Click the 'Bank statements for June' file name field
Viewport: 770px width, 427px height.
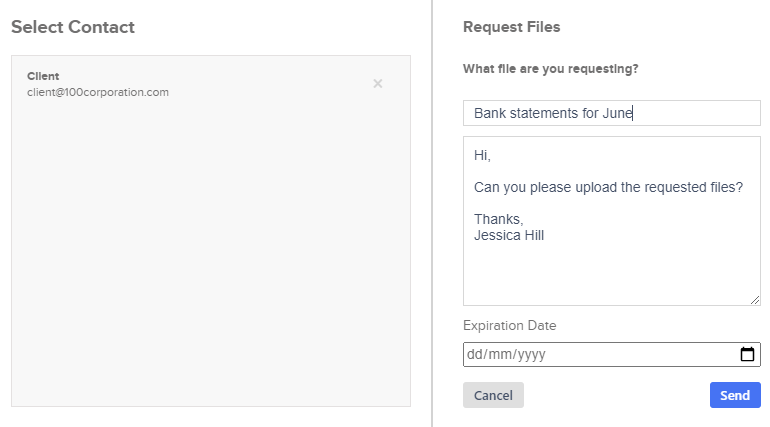tap(611, 113)
